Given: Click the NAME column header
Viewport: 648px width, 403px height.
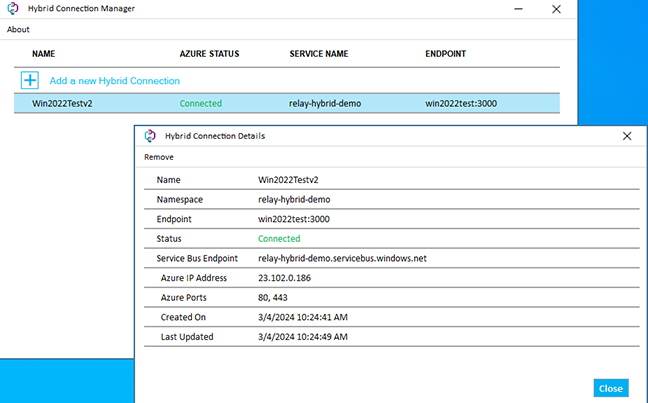Looking at the screenshot, I should click(x=43, y=54).
